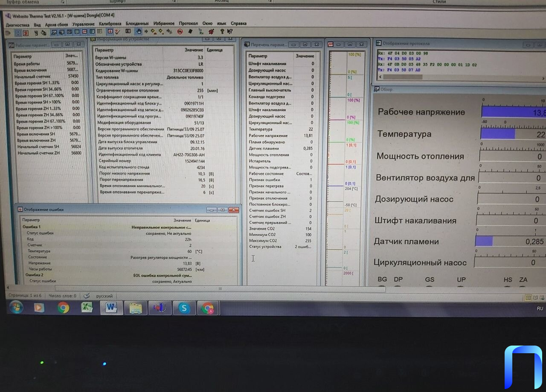
Task: Click the first toolbar icon under Диагностика
Action: click(x=8, y=32)
